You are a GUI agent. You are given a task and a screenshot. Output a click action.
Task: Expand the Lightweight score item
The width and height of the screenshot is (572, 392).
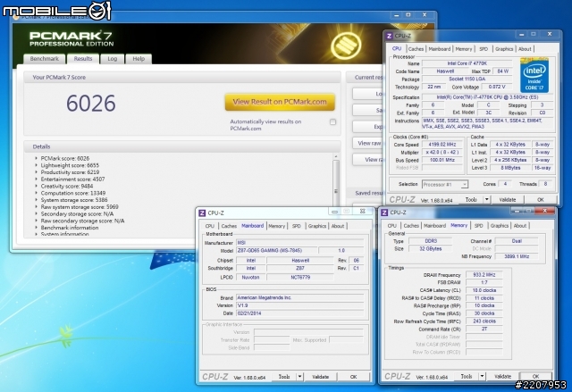(x=36, y=165)
